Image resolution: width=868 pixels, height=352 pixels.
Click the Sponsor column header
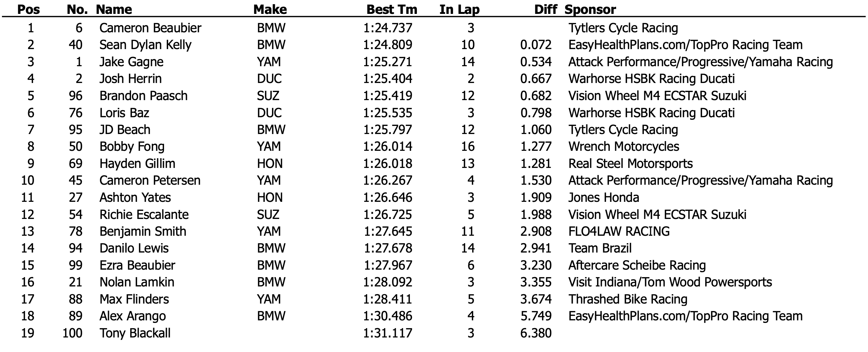click(590, 9)
